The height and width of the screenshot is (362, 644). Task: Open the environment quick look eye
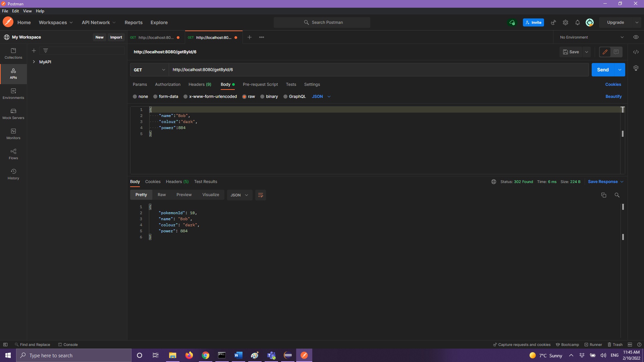636,37
